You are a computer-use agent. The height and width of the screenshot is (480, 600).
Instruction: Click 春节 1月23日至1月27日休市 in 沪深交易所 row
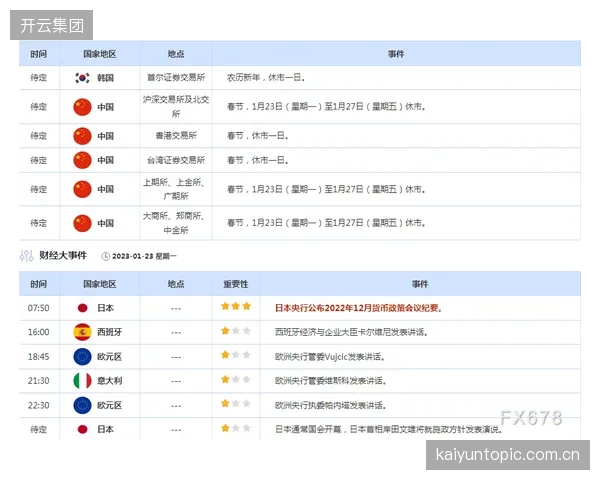point(326,107)
